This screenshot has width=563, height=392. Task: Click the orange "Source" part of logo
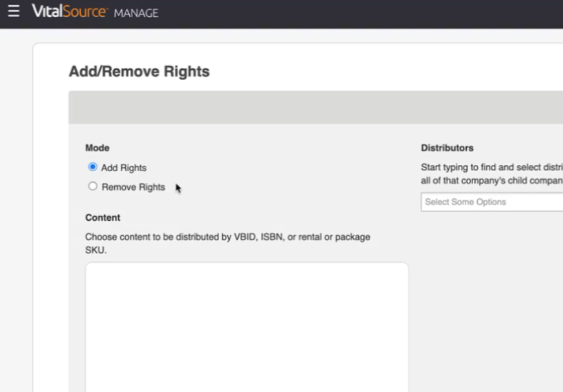(85, 11)
